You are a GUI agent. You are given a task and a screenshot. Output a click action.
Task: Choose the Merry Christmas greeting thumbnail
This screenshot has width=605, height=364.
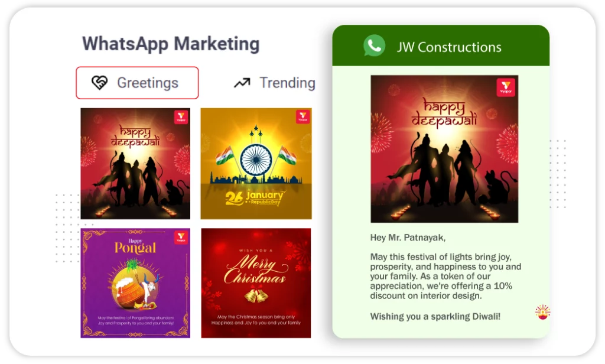(256, 283)
